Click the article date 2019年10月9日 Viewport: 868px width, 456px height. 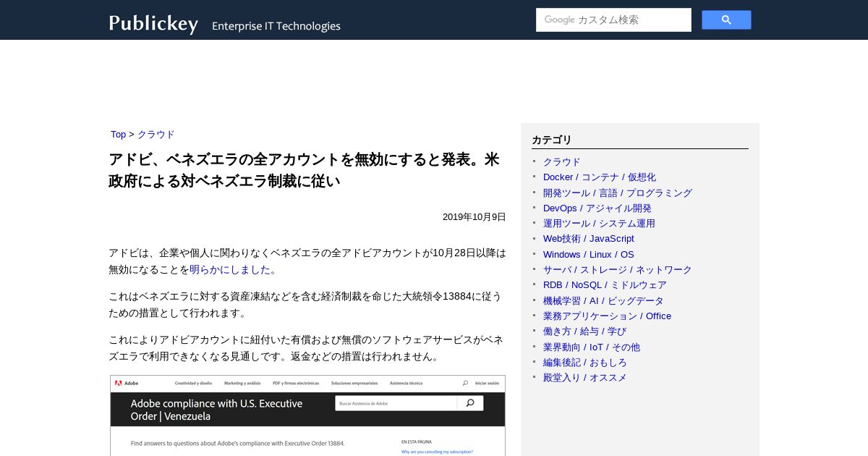pos(475,217)
